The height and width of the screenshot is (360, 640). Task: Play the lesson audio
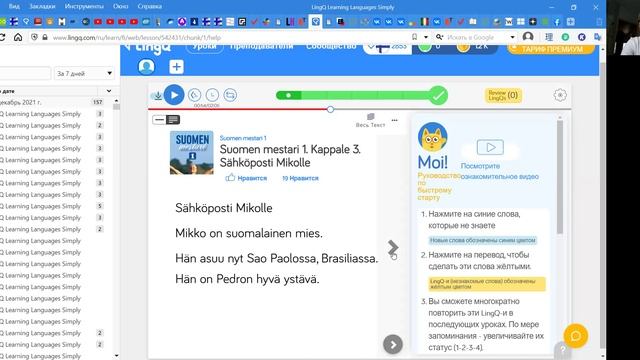pos(174,95)
